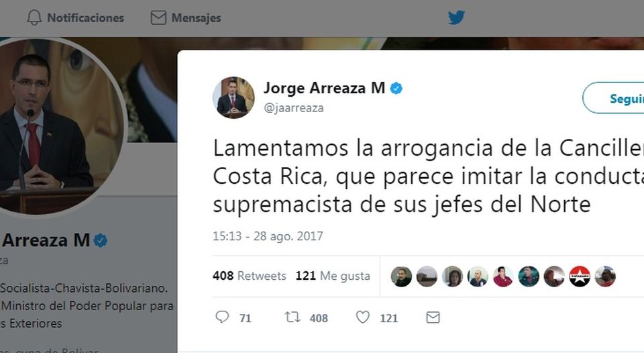Open the @jaarreaza handle link
Viewport: 644px width, 353px height.
[x=294, y=107]
